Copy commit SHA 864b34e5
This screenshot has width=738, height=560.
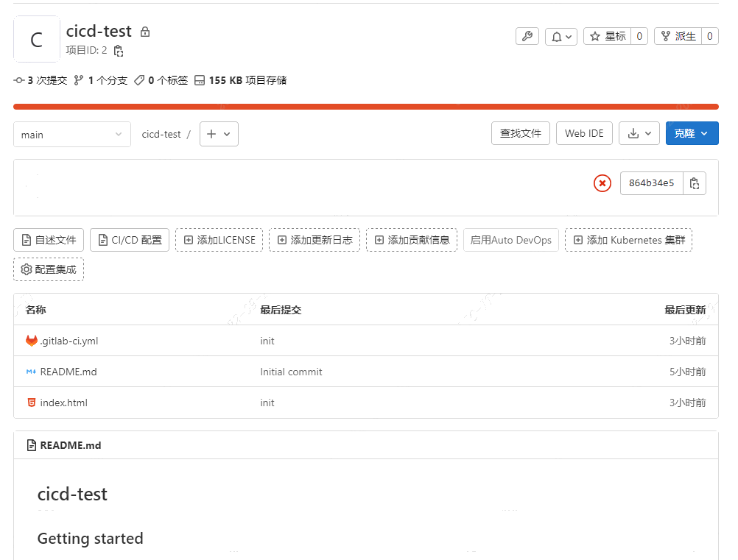coord(694,183)
